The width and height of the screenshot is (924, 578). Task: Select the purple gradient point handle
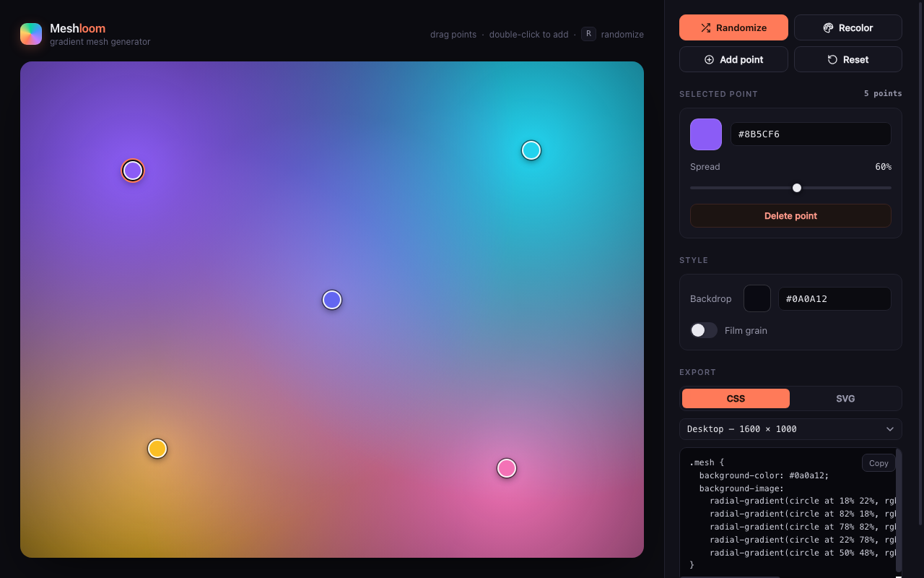(x=133, y=171)
